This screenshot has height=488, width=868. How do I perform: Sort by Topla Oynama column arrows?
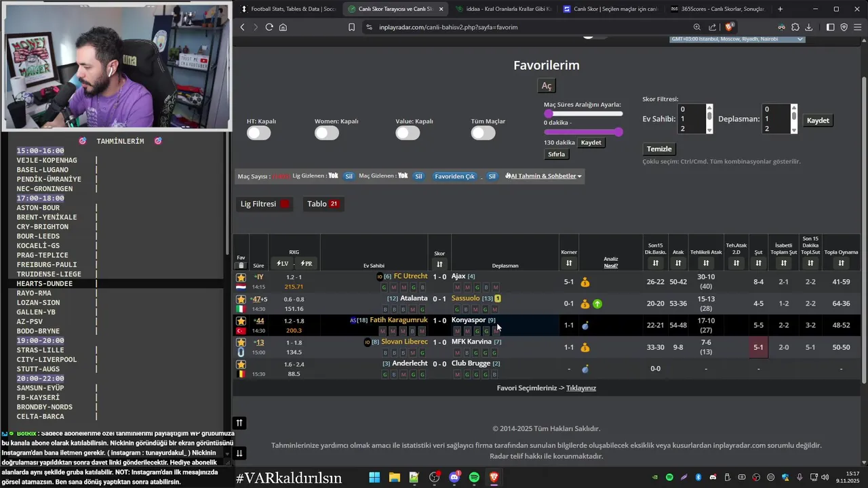coord(841,263)
